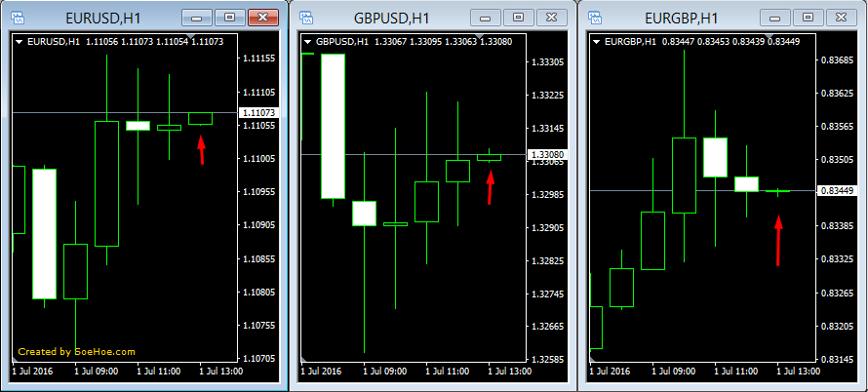Click the red arrow on GBPUSD chart
Image resolution: width=868 pixels, height=392 pixels.
pyautogui.click(x=490, y=186)
